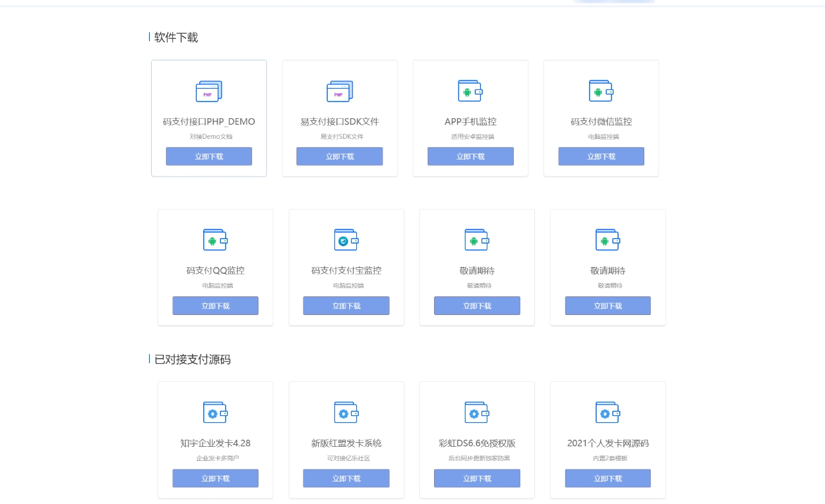The image size is (825, 504).
Task: Click the gear icon above 彩虹DS6.6免授权版
Action: tap(476, 413)
